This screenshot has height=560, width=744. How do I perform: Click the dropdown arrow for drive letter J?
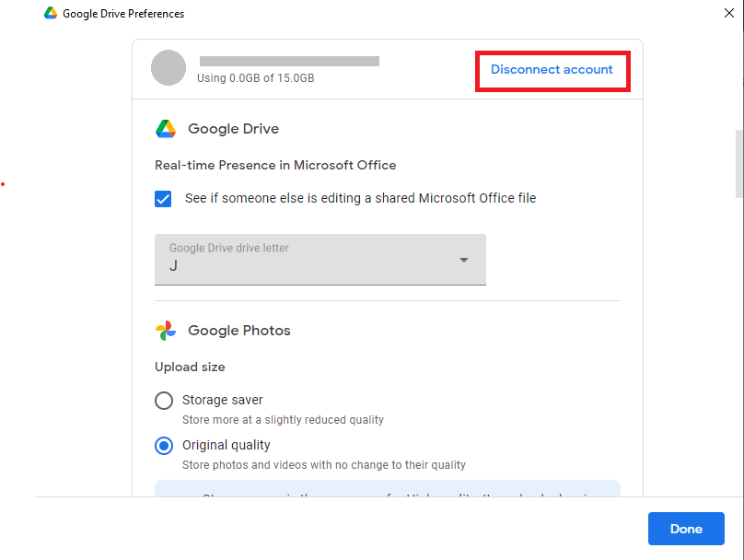464,260
